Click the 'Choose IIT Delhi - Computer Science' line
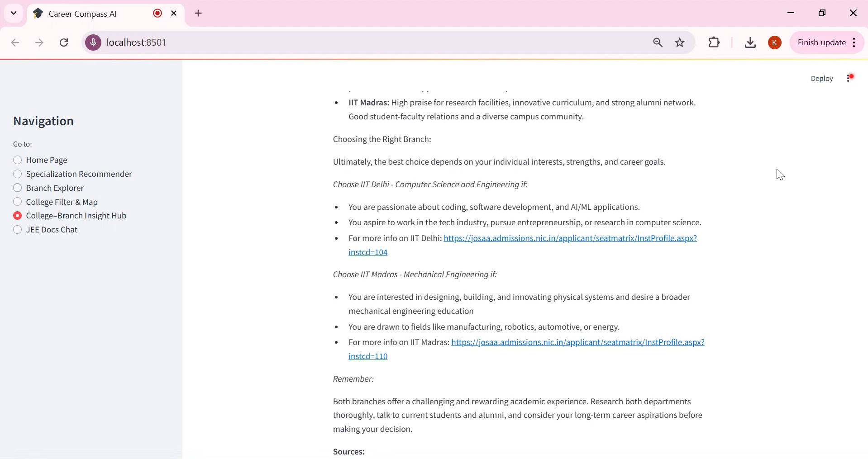The image size is (868, 459). [x=430, y=185]
